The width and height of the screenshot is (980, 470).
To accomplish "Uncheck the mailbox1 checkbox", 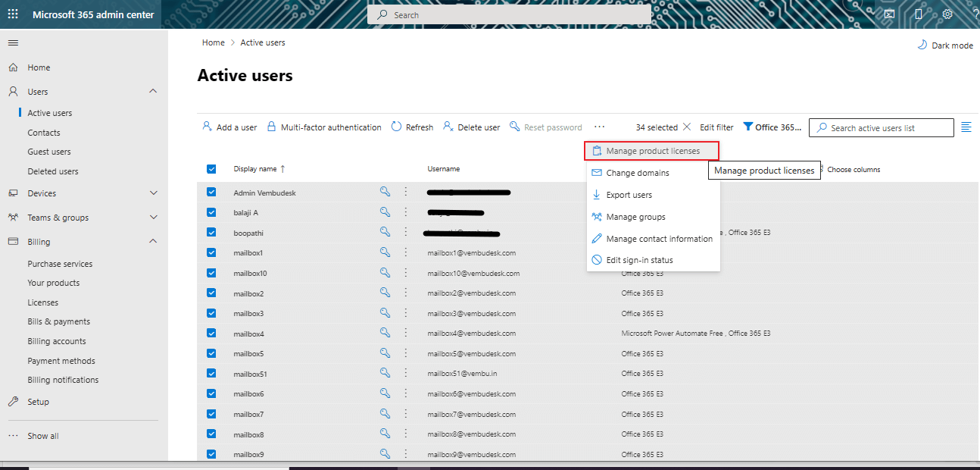I will click(211, 252).
